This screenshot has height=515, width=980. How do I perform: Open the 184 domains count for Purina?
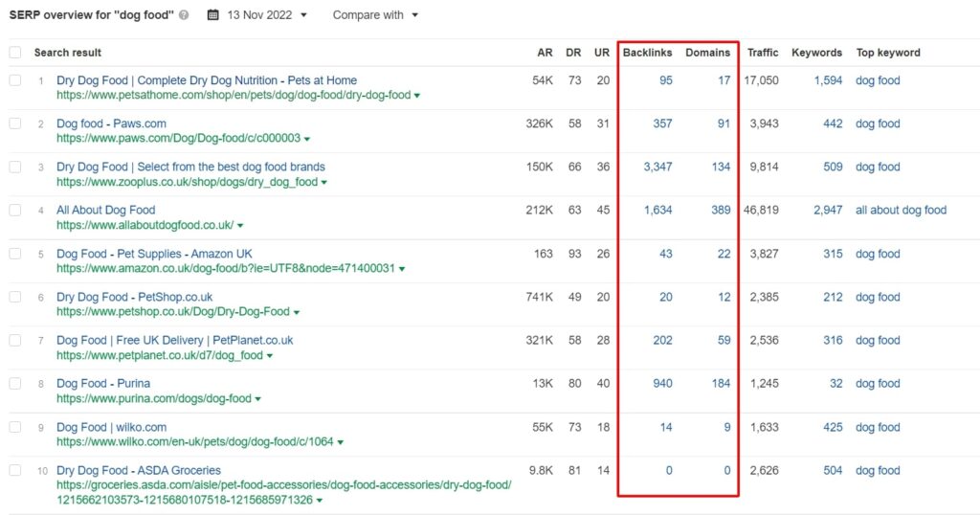coord(721,383)
